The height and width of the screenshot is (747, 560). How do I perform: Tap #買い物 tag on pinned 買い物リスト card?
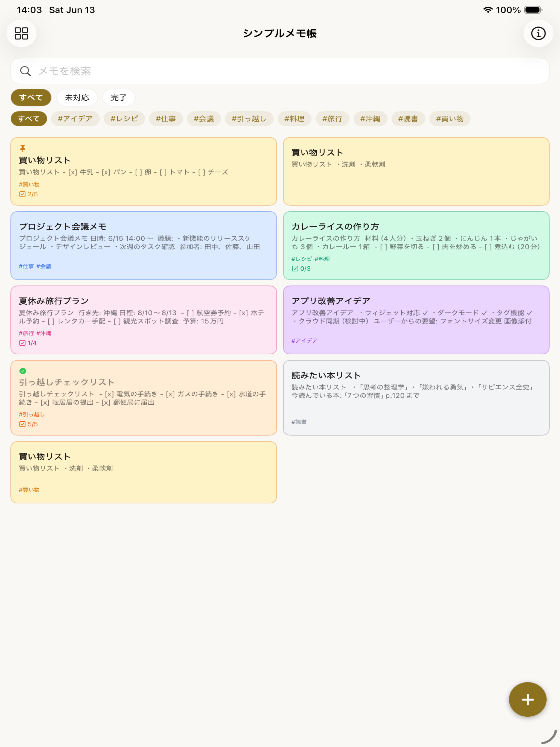[29, 184]
